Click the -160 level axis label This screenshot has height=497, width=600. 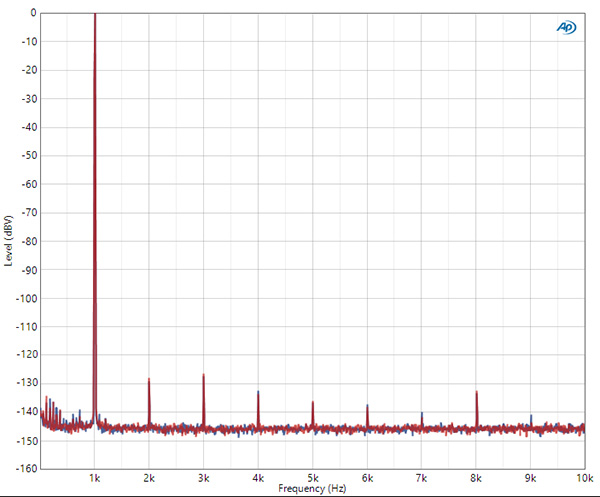27,468
